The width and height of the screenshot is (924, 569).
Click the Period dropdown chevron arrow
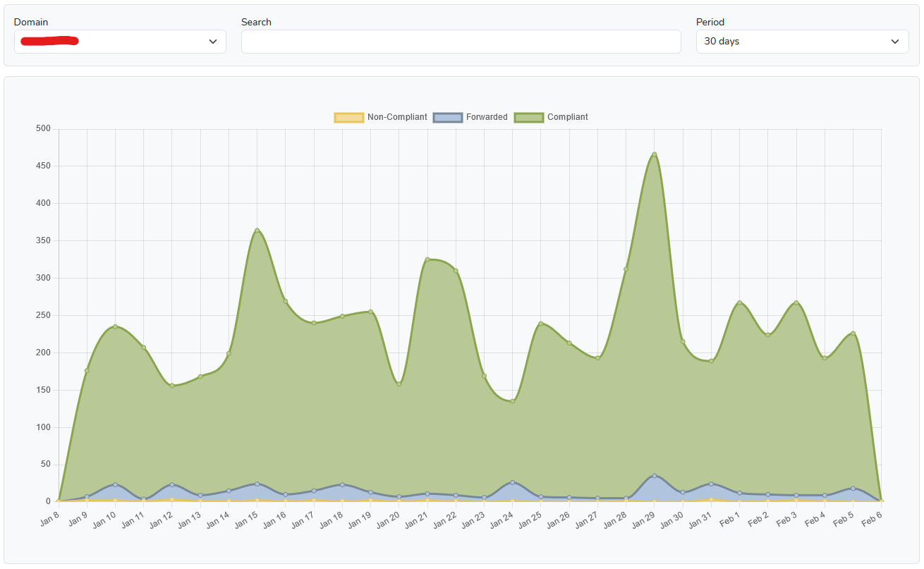point(895,42)
